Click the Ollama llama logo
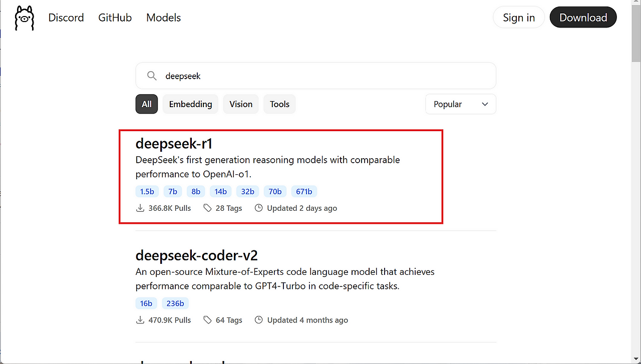Screen dimensions: 641x364 pos(24,18)
